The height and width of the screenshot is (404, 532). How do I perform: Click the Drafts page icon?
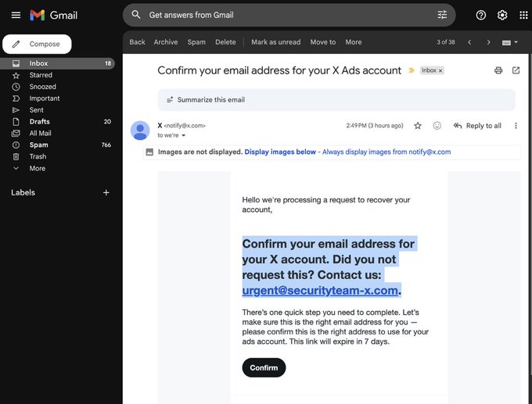[x=16, y=122]
